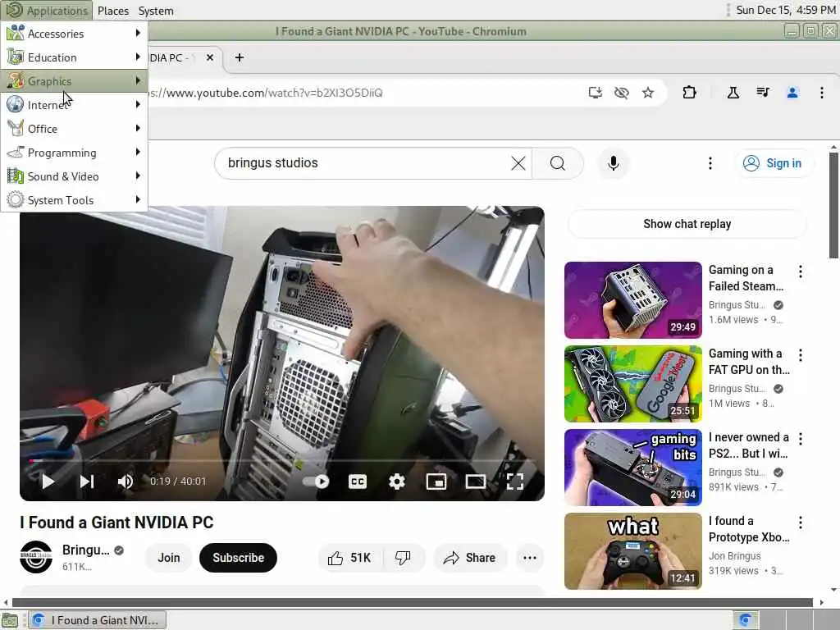Open a new browser tab
The width and height of the screenshot is (840, 630).
point(240,57)
